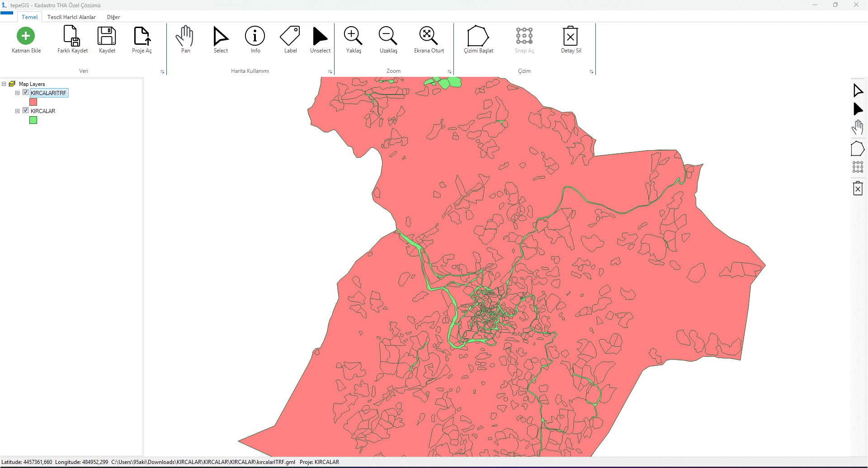The height and width of the screenshot is (468, 868).
Task: Click the red KIRCALARITRF legend swatch
Action: (x=33, y=102)
